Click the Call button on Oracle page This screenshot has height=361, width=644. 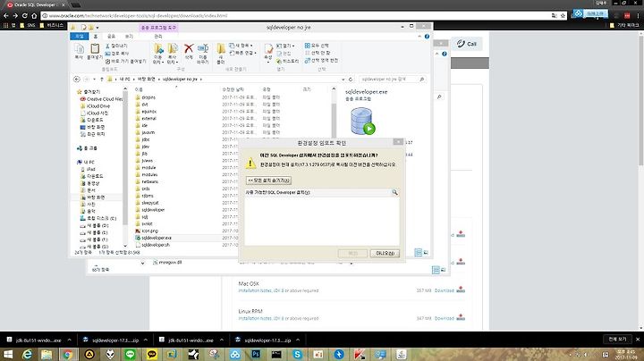click(x=467, y=44)
